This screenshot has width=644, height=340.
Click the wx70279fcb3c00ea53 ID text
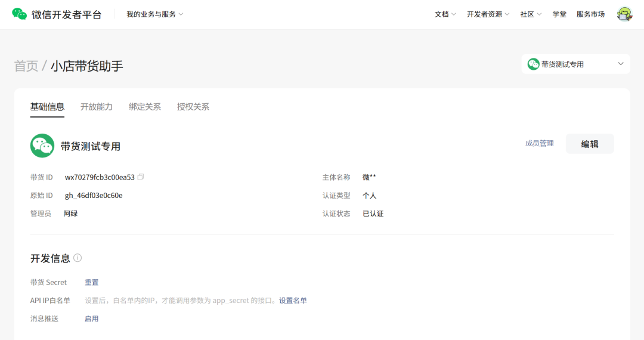100,177
